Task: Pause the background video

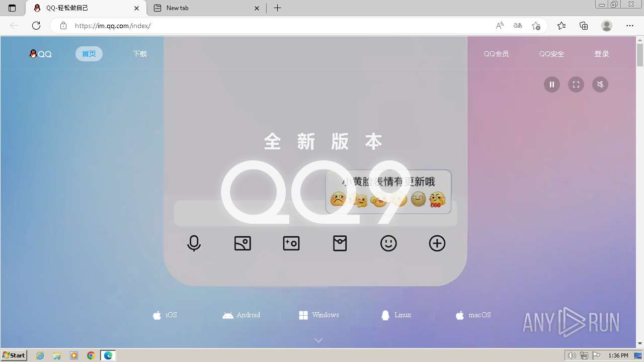Action: [552, 84]
